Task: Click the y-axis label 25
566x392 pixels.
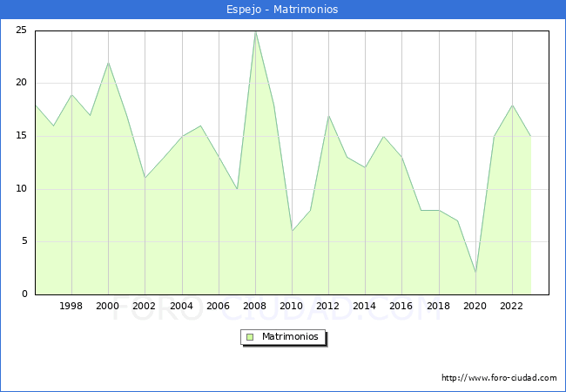Action: coord(21,30)
